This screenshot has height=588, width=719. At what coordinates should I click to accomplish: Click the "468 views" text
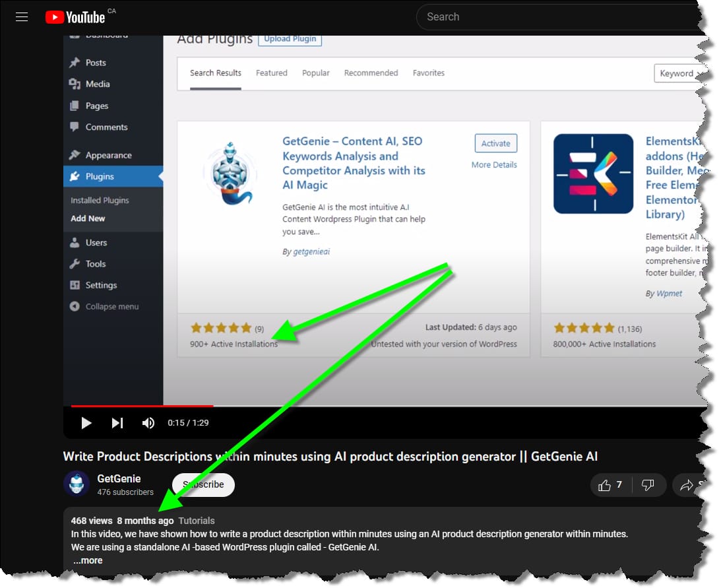[91, 521]
